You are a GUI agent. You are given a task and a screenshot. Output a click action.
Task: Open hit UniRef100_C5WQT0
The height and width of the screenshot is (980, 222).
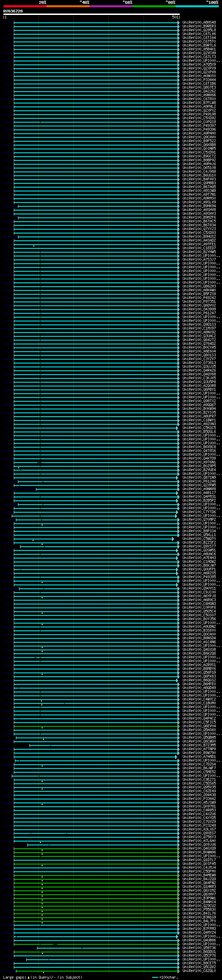point(199,539)
